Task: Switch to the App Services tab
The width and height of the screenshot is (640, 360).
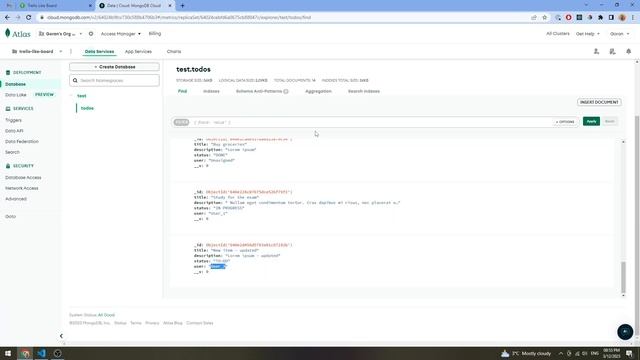Action: point(138,51)
